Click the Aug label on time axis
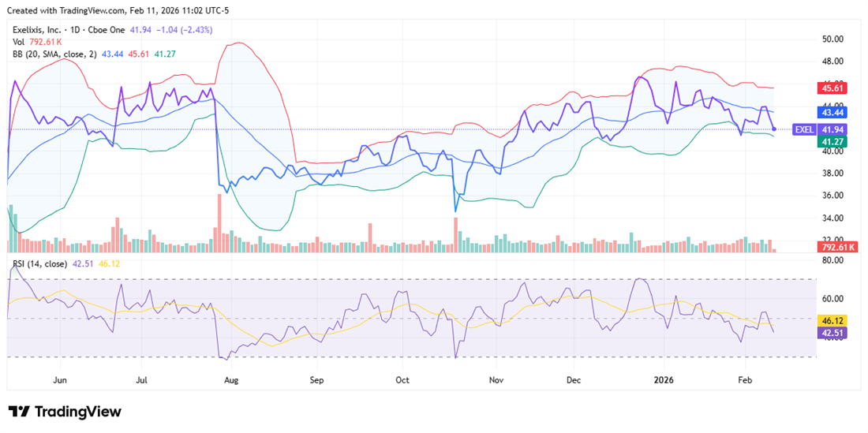This screenshot has height=433, width=868. [231, 379]
